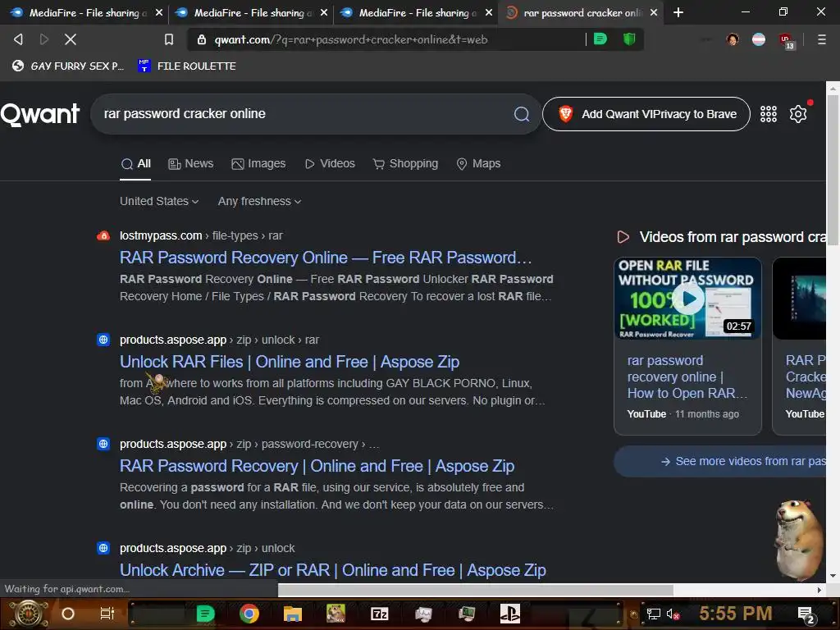
Task: Open 'RAR Password Recovery | Online and Free' result
Action: coord(317,466)
